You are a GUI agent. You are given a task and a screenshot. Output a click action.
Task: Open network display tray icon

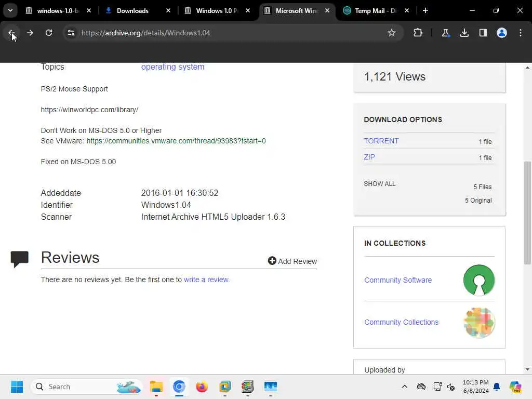tap(437, 387)
